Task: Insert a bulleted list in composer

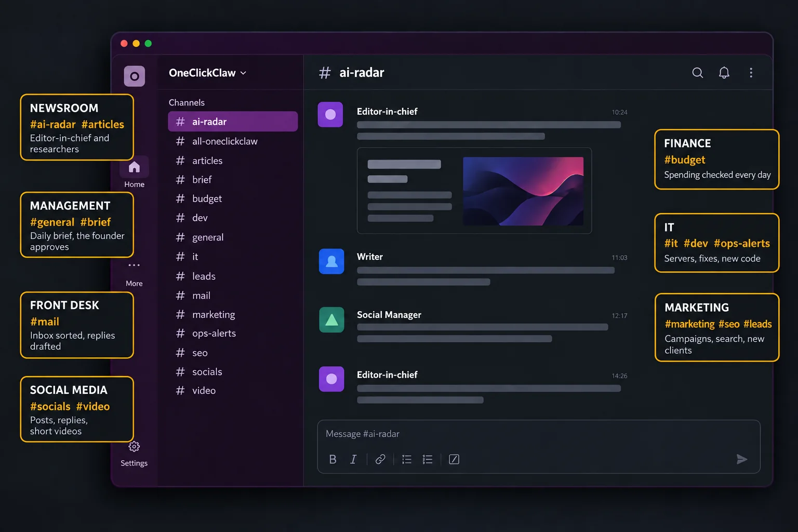Action: click(x=428, y=459)
